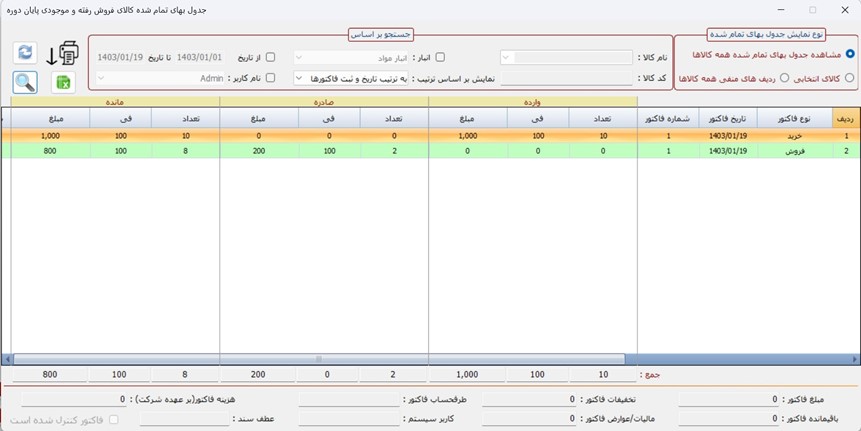
Task: Click the 'تاریخ فاکتور' column header
Action: coord(726,118)
